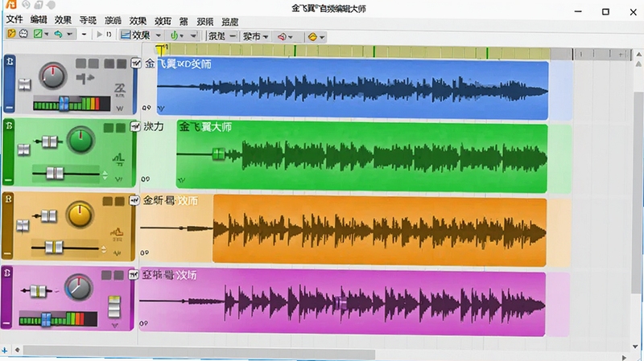
Task: Click the orange track volume stepper arrows
Action: coord(104,249)
